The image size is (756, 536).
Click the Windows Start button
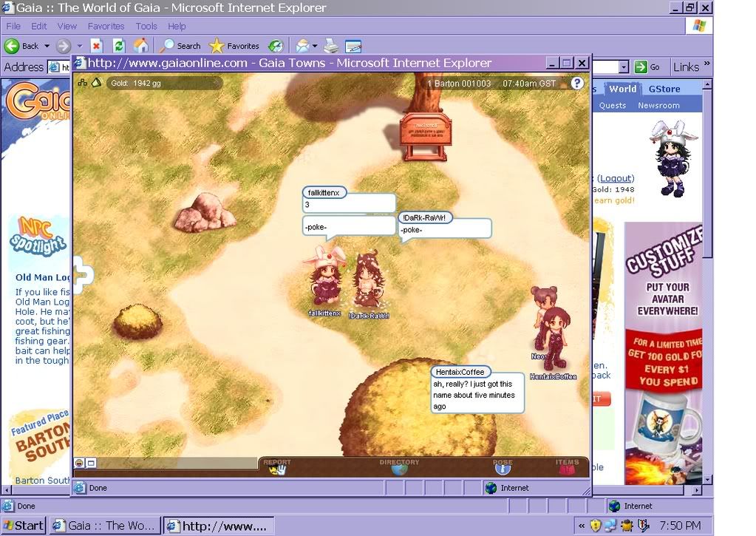[24, 526]
